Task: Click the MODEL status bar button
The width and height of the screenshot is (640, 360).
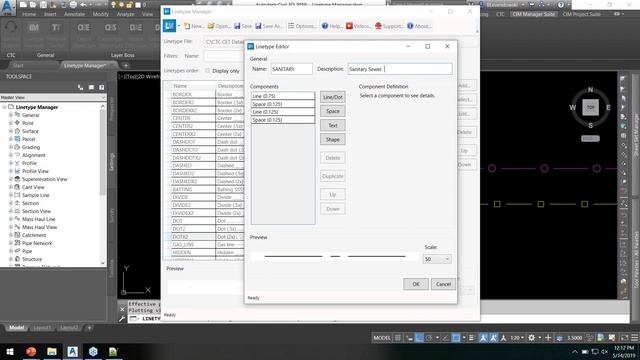Action: coord(382,338)
